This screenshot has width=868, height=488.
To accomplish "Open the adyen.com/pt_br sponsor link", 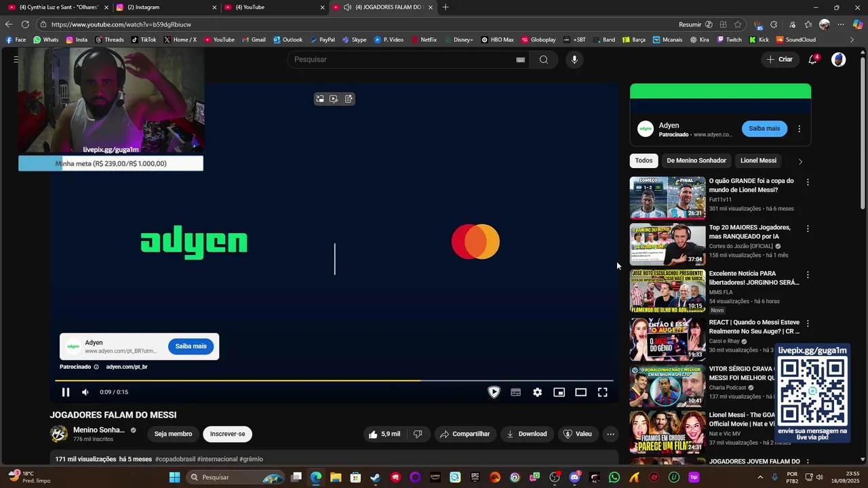I will [x=127, y=367].
